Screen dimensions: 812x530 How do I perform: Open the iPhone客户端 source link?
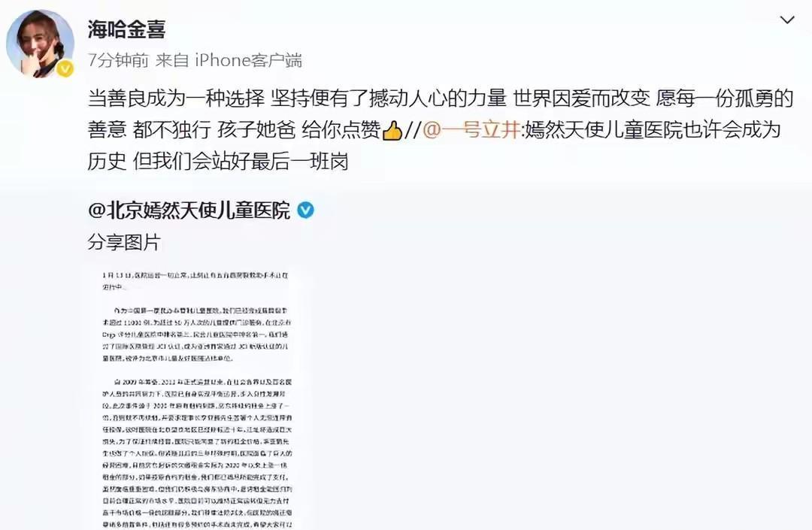(x=248, y=60)
